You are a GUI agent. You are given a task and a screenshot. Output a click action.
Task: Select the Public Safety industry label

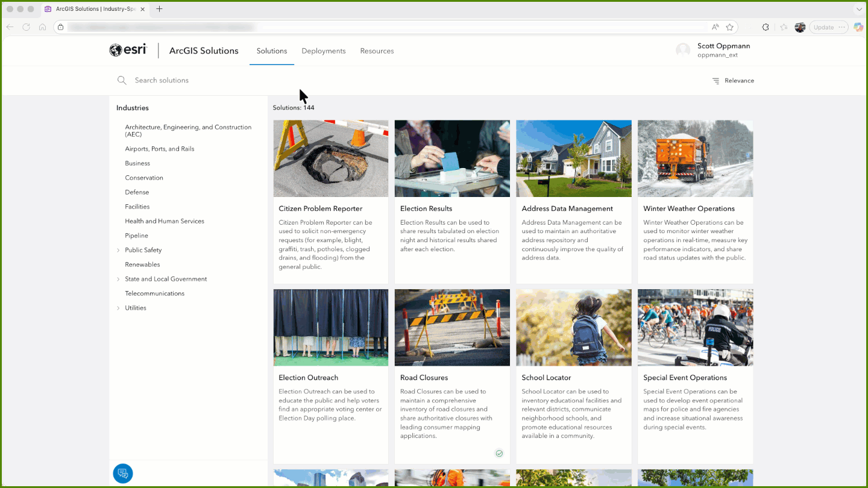pos(143,250)
